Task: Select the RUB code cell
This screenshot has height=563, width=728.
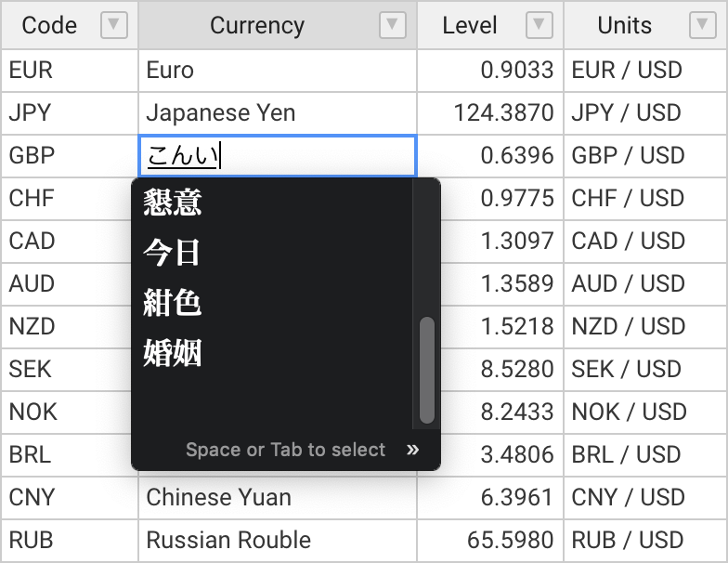Action: pyautogui.click(x=70, y=541)
